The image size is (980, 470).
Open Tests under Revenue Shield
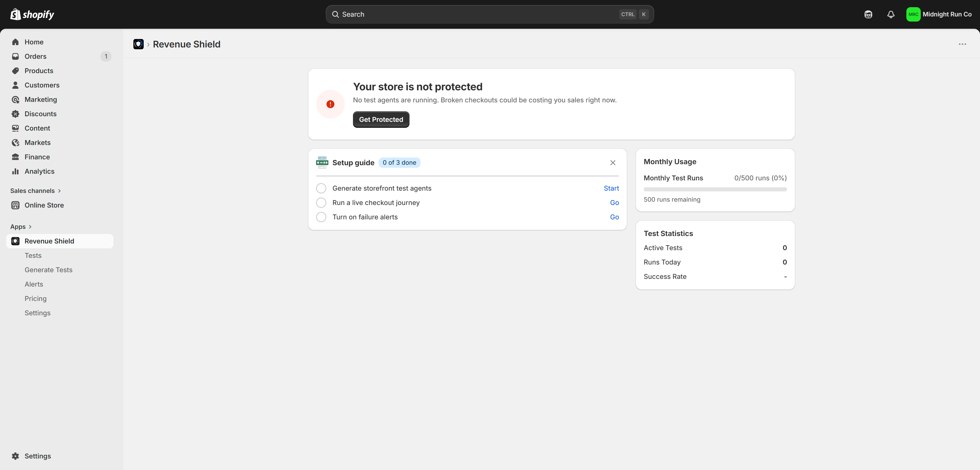[x=33, y=255]
